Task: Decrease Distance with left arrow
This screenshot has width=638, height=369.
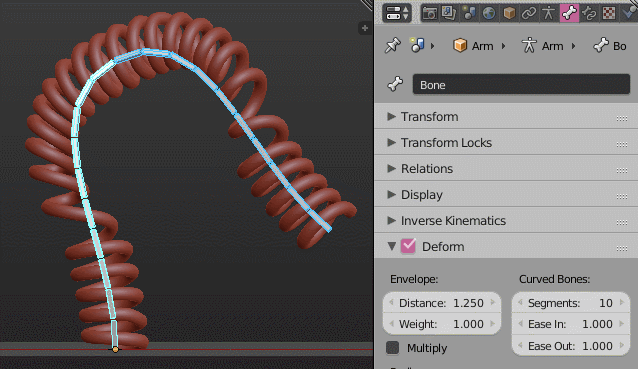Action: pyautogui.click(x=391, y=302)
